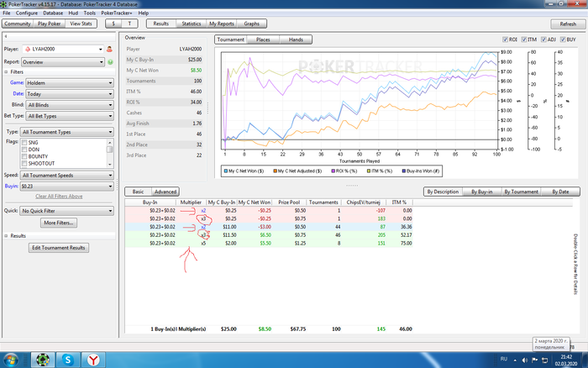
Task: Check the SNG flag checkbox
Action: coord(24,143)
